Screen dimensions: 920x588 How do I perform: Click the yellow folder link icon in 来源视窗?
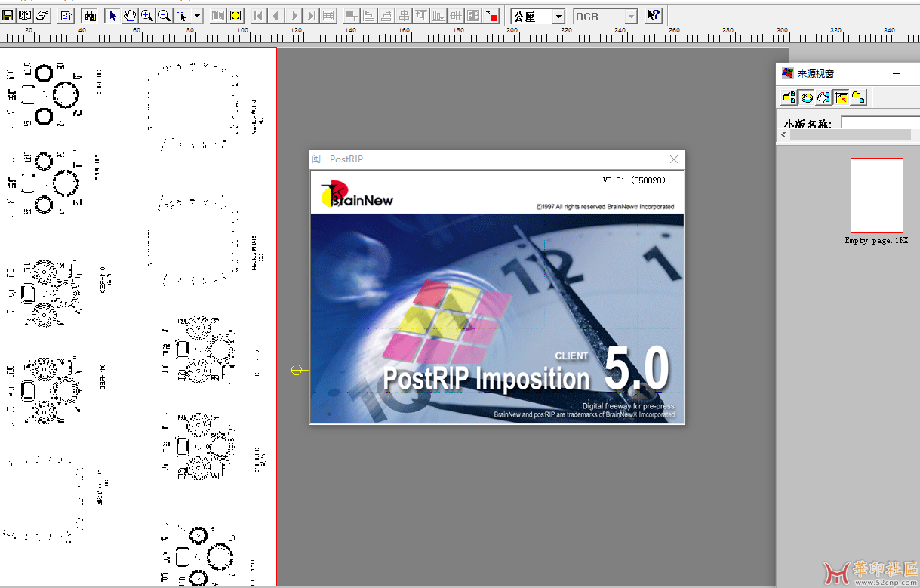click(858, 97)
